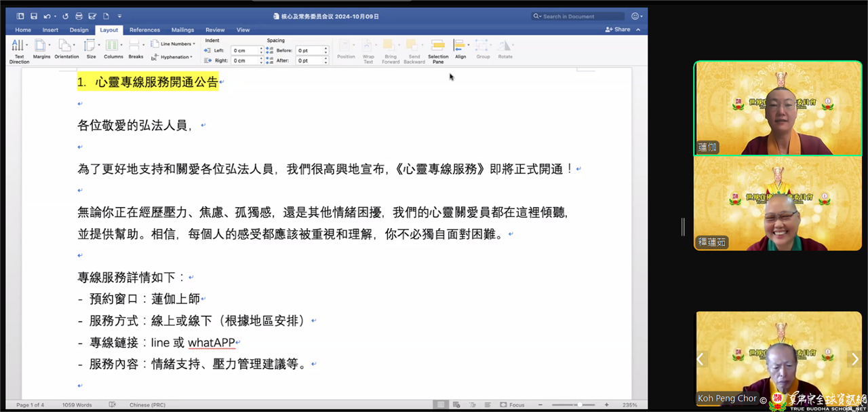Screen dimensions: 868x412
Task: Click the Size page icon
Action: tap(90, 48)
